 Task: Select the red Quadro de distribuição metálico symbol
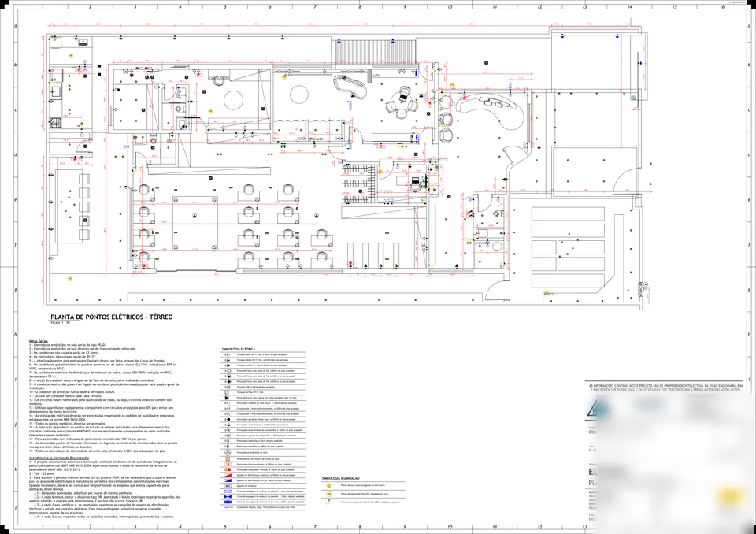point(227,475)
